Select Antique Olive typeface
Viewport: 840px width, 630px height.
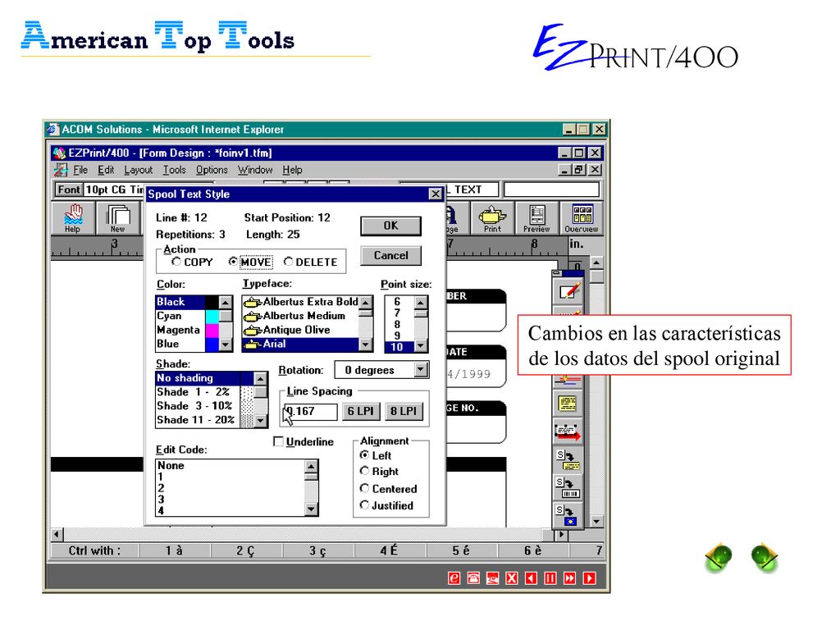300,330
